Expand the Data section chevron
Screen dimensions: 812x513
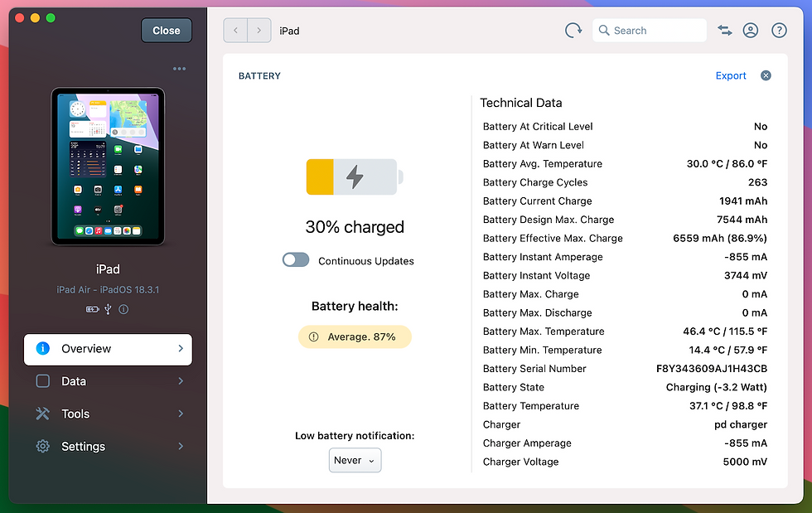(x=181, y=381)
